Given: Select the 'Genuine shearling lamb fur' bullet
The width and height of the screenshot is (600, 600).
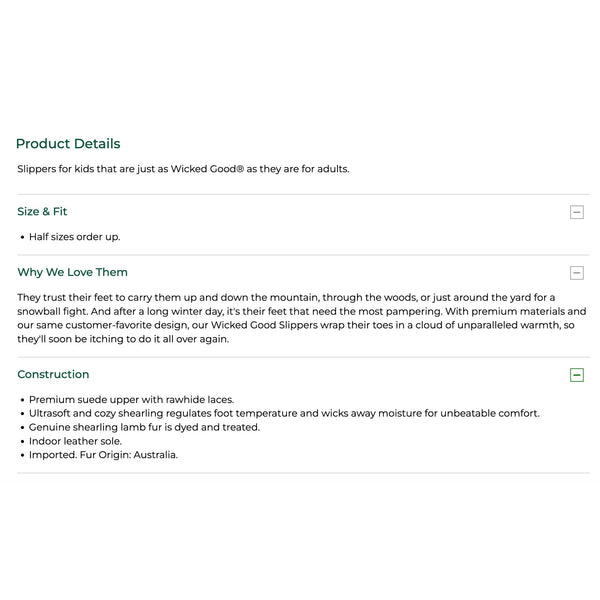Looking at the screenshot, I should coord(145,427).
